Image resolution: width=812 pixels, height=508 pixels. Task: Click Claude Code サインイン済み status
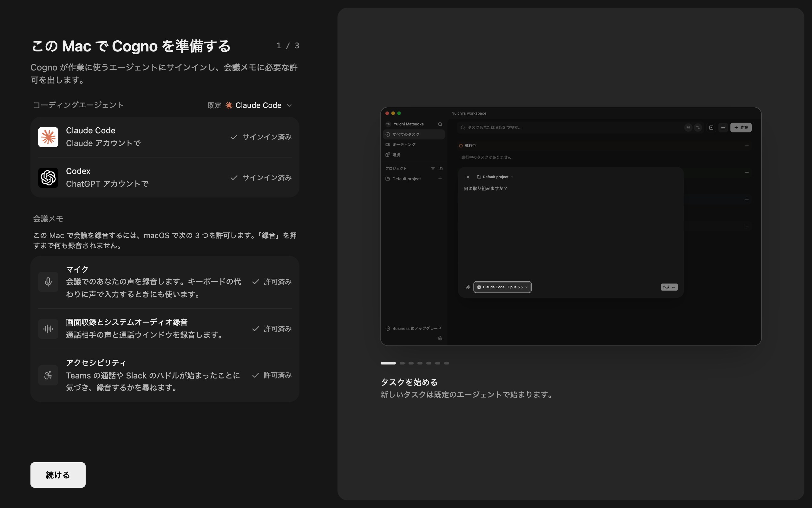click(x=261, y=137)
